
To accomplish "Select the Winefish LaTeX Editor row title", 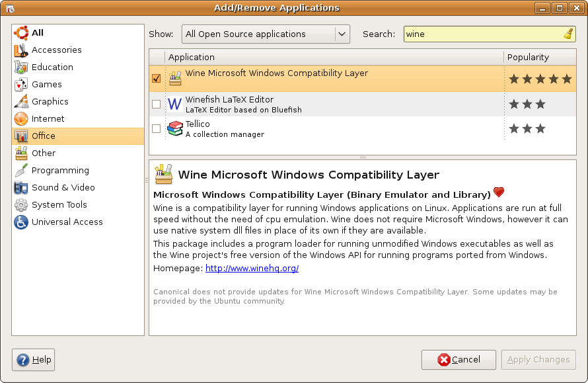I will pyautogui.click(x=229, y=99).
